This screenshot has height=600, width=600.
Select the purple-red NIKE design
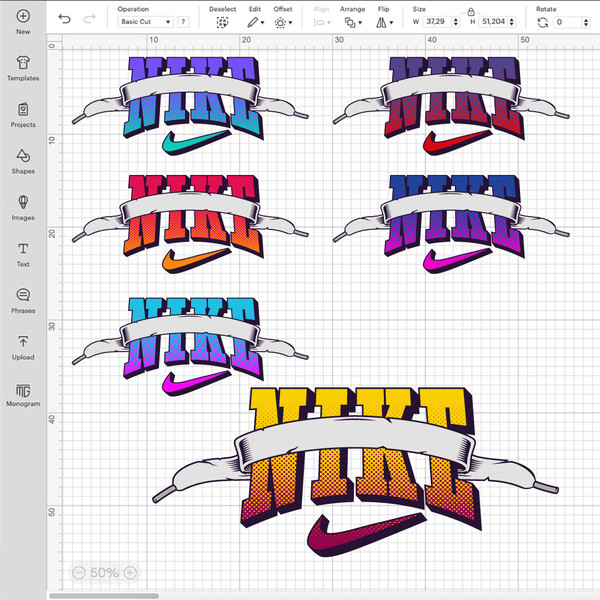point(451,106)
